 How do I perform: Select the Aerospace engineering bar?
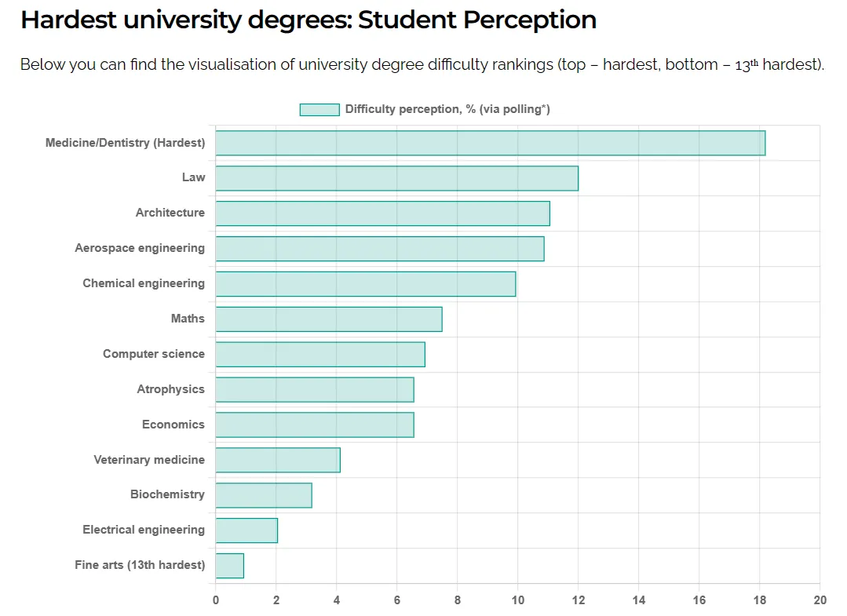379,249
